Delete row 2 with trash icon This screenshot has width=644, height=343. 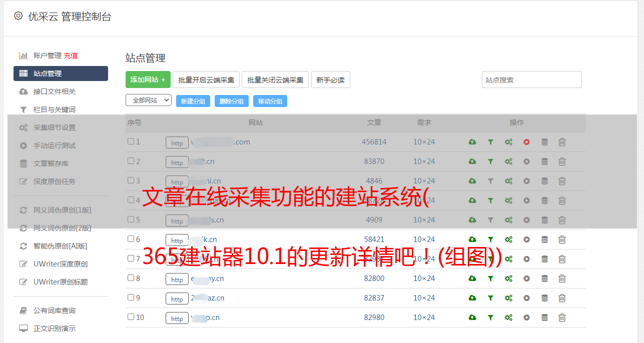pos(562,161)
